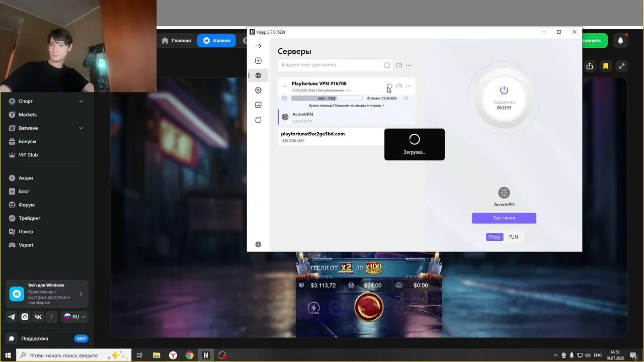644x362 pixels.
Task: Click the speedometer icon on Playfortuna VPN #16708 row
Action: pos(399,86)
